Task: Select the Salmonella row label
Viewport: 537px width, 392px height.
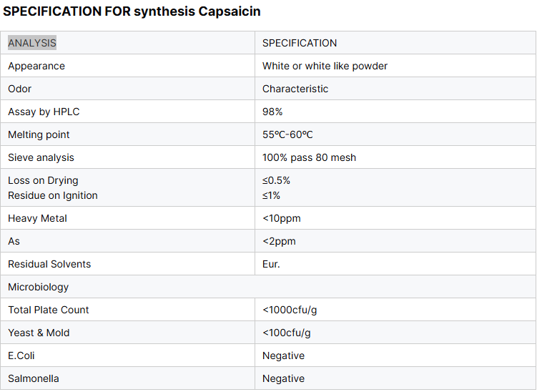Action: (x=34, y=378)
